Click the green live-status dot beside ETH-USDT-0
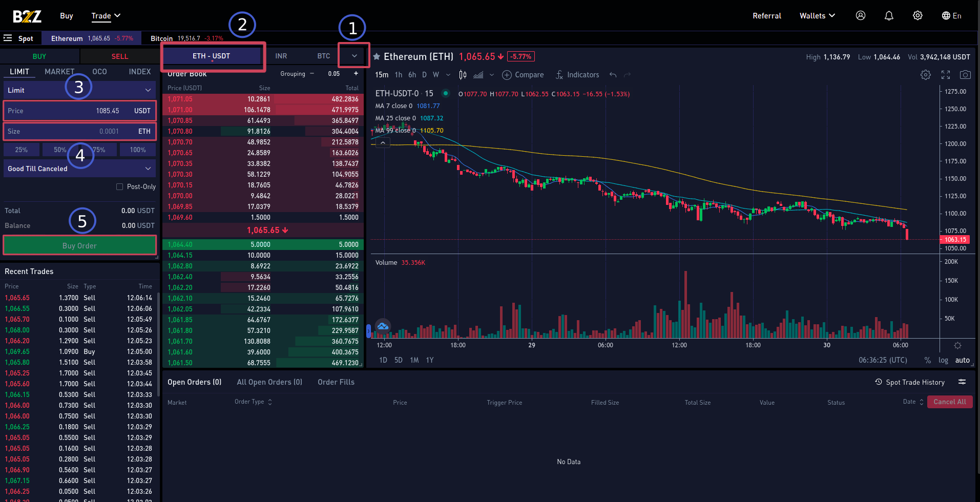 pos(446,93)
